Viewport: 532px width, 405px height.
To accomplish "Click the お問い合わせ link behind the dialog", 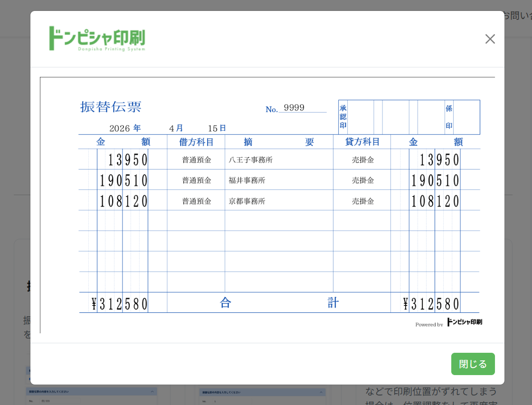I will [x=517, y=15].
